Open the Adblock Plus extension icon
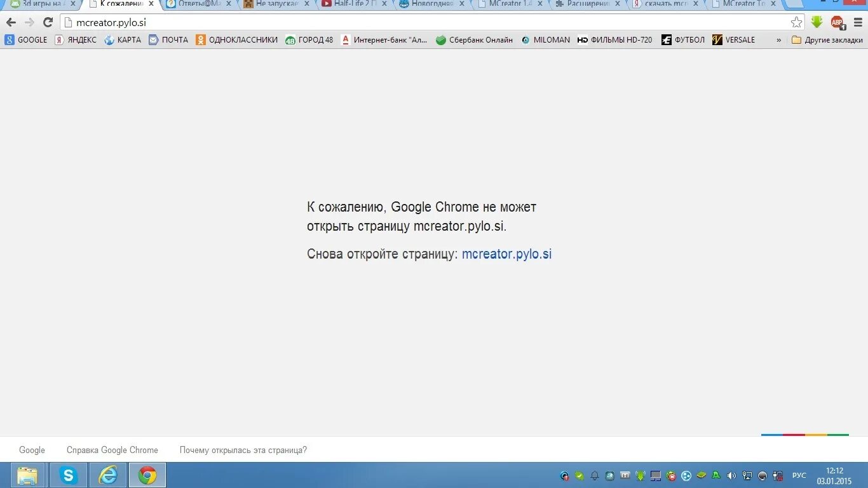Screen dimensions: 868x488 [837, 22]
